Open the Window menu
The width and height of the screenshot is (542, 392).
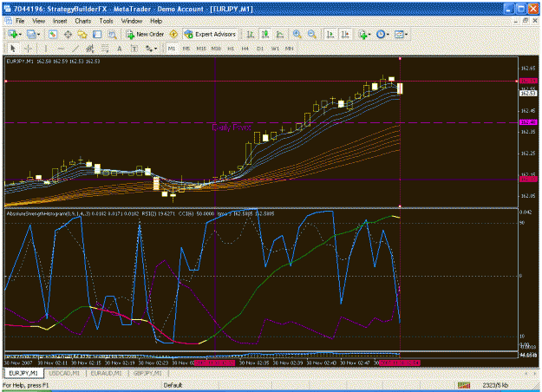click(132, 21)
